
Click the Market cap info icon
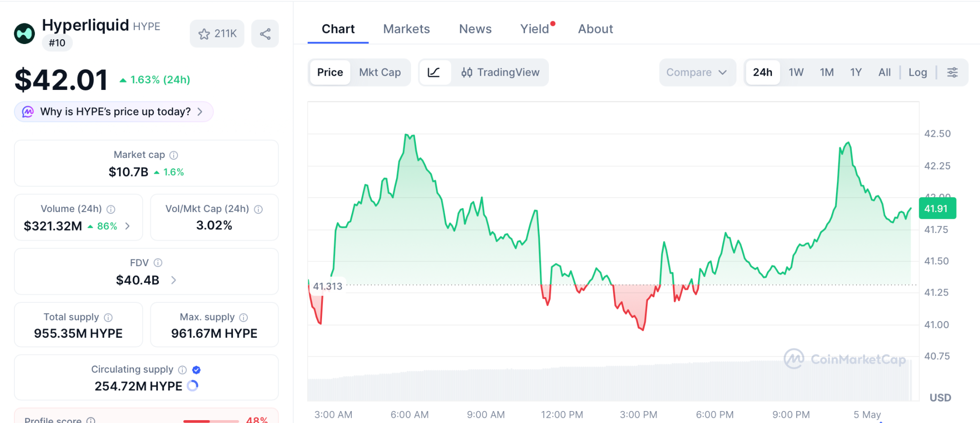[174, 155]
